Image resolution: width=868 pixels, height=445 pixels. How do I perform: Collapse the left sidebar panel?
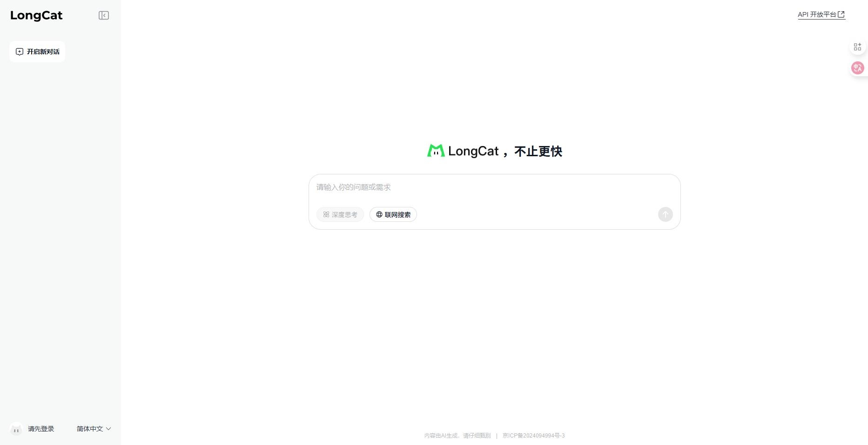103,15
